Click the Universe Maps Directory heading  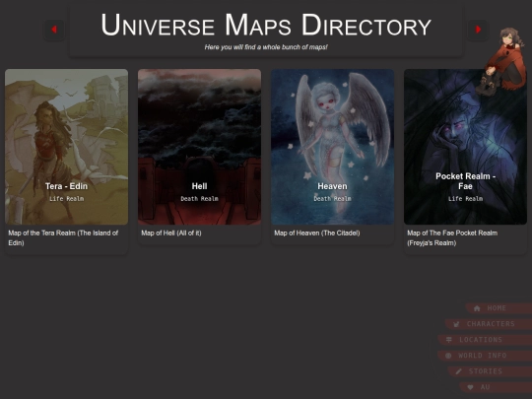(x=266, y=25)
